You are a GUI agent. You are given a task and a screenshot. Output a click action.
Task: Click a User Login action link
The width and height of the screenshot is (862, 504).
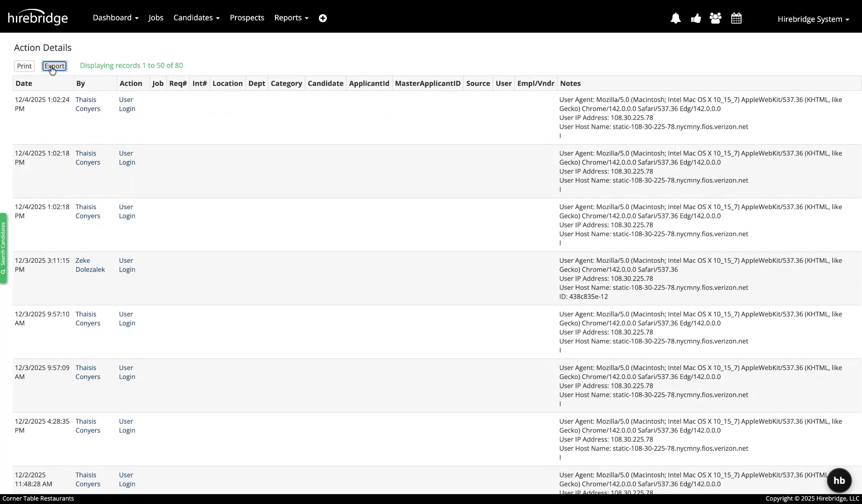[127, 104]
